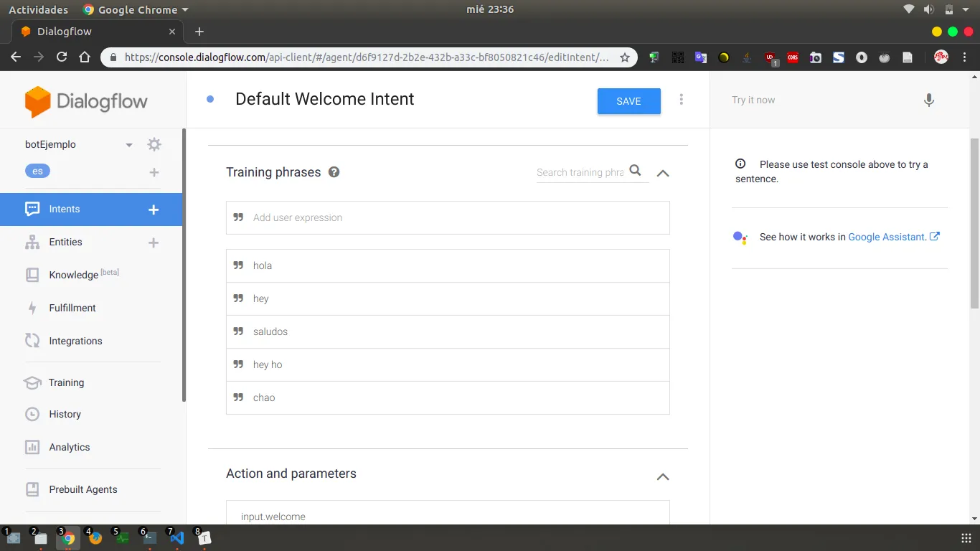This screenshot has height=551, width=980.
Task: Open the Google Assistant link
Action: (x=889, y=236)
